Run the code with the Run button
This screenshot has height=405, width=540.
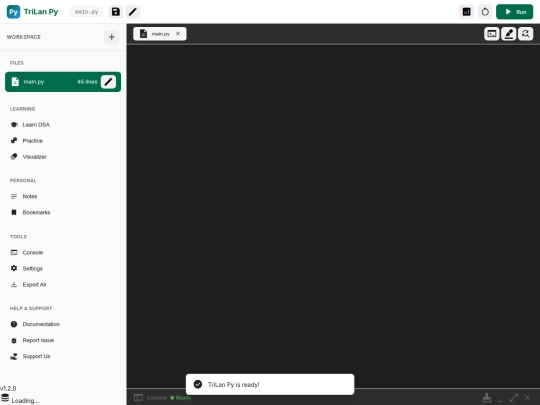point(515,12)
